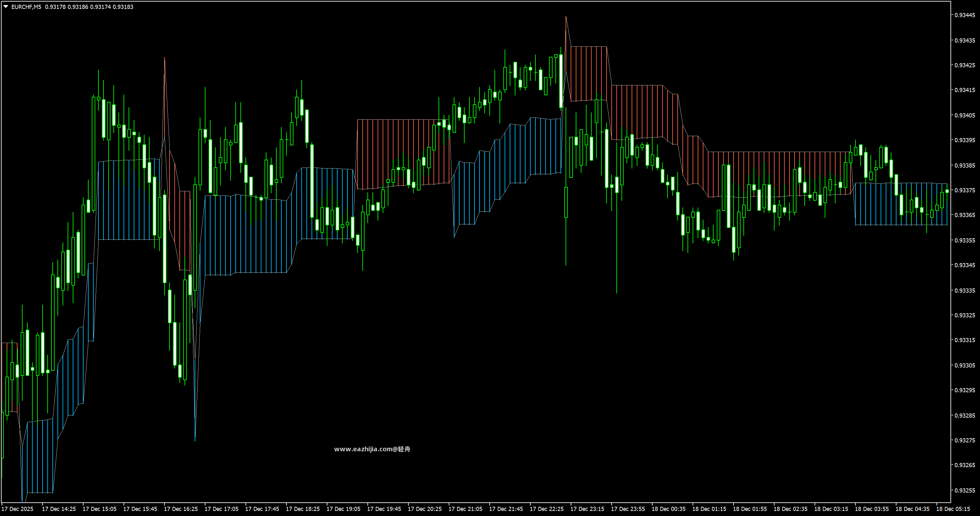Click the 17 Dec 16:25 time label
Viewport: 980px width, 516px height.
(181, 509)
